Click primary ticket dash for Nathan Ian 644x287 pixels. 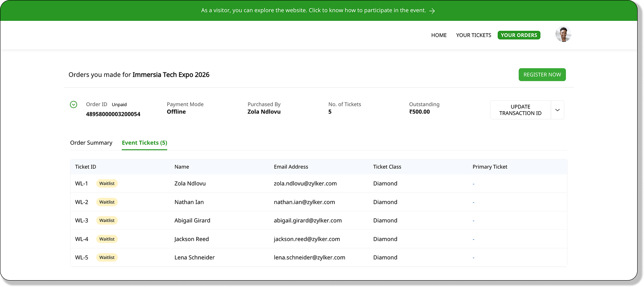pyautogui.click(x=473, y=202)
